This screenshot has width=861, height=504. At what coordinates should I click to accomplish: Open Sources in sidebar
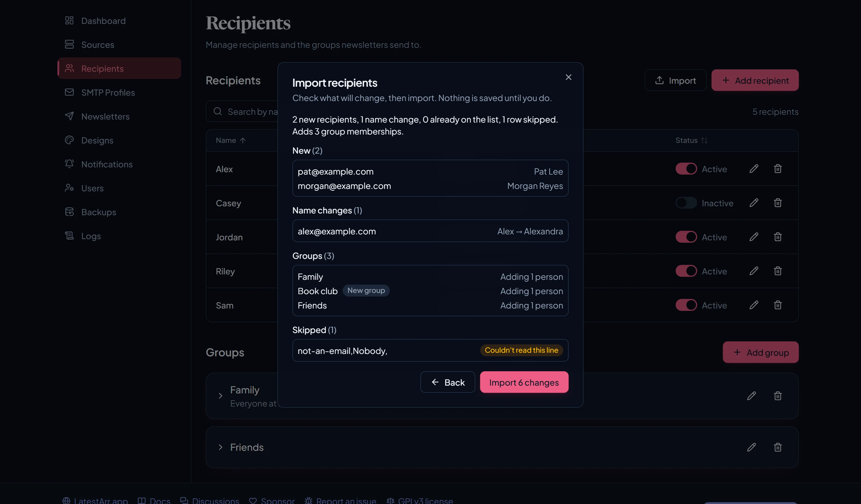click(119, 45)
